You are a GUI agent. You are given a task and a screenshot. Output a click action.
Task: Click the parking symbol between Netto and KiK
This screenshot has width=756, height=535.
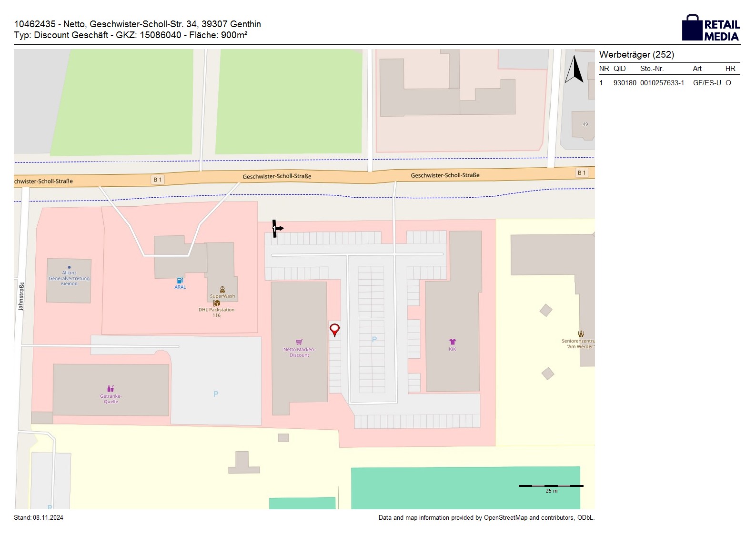click(374, 339)
